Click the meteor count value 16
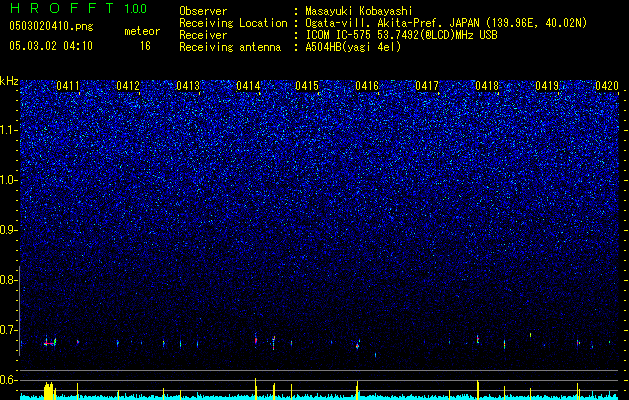 point(145,46)
